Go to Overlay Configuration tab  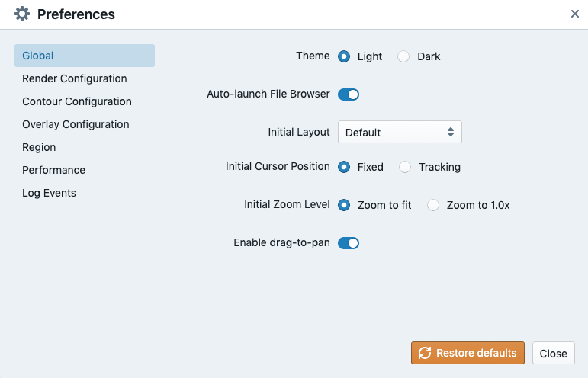tap(76, 124)
